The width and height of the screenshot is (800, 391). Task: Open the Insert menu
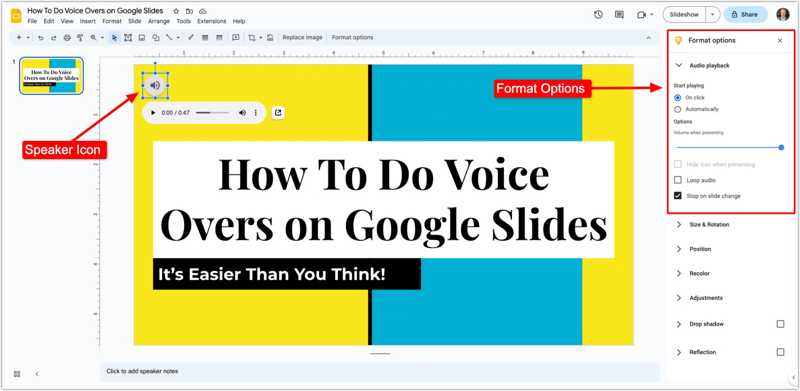click(88, 21)
